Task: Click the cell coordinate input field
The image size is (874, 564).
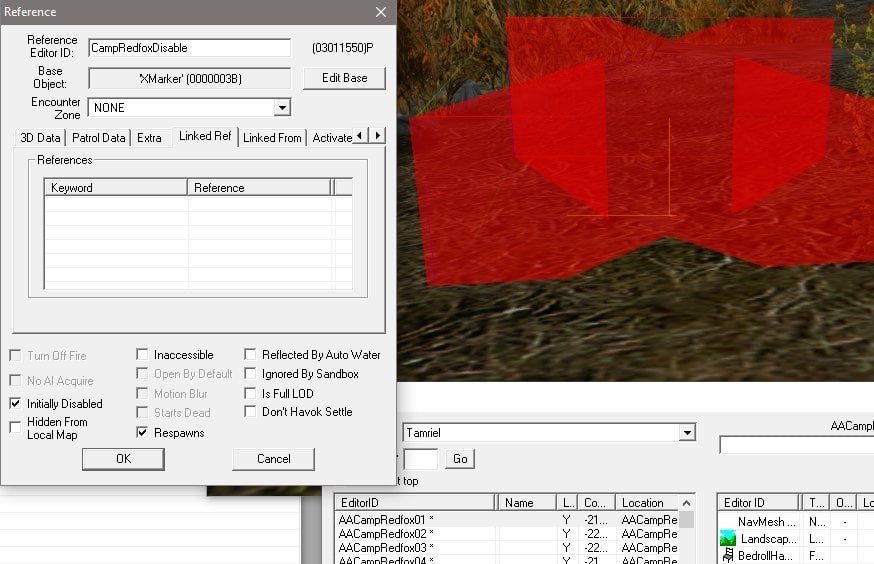Action: pyautogui.click(x=420, y=459)
